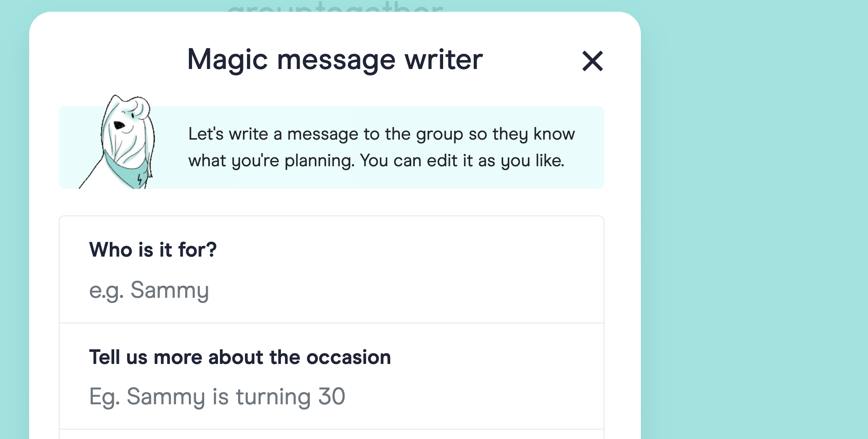Click the divider between the two form fields

(331, 322)
